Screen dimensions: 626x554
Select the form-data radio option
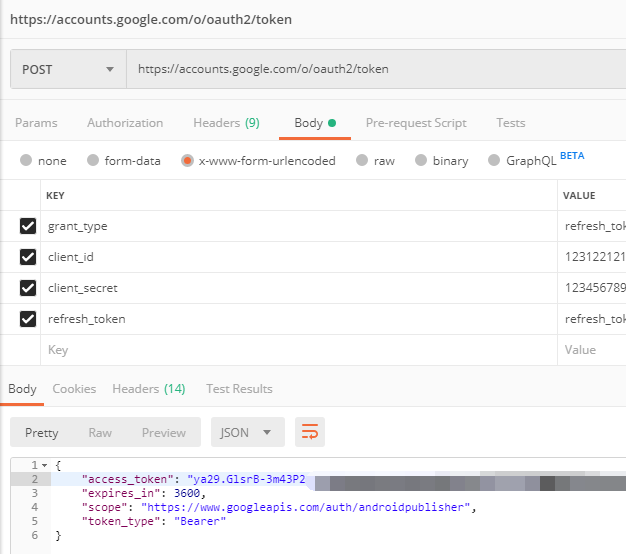coord(93,160)
